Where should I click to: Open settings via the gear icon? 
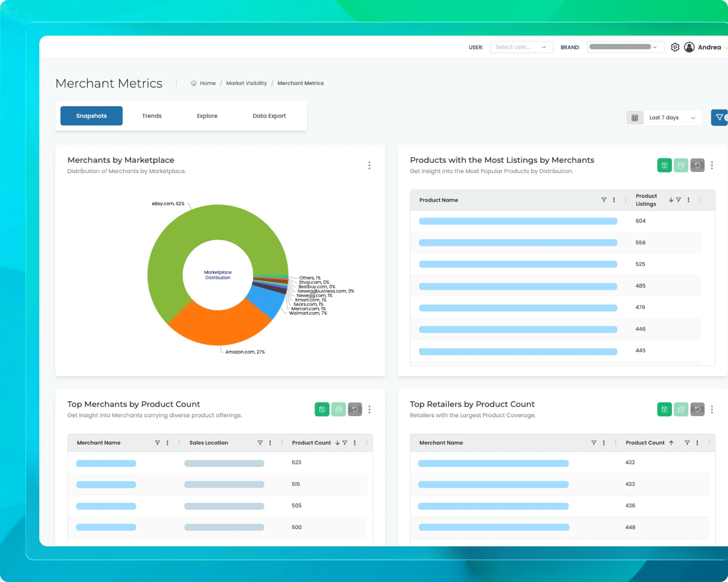click(675, 47)
